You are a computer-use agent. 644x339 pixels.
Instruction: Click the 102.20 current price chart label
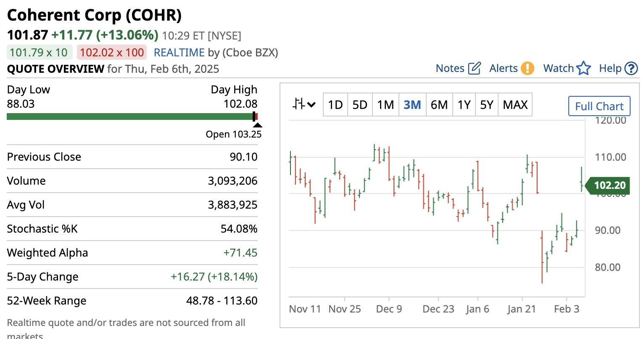[608, 185]
